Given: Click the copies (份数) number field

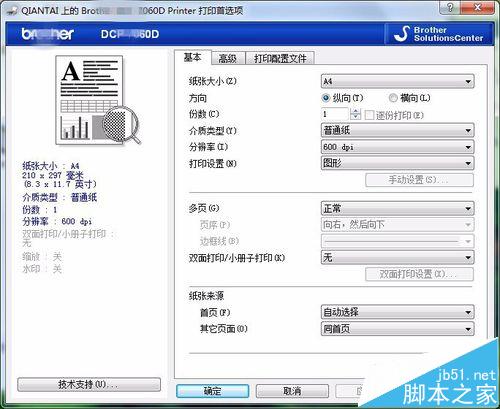Looking at the screenshot, I should click(x=335, y=114).
